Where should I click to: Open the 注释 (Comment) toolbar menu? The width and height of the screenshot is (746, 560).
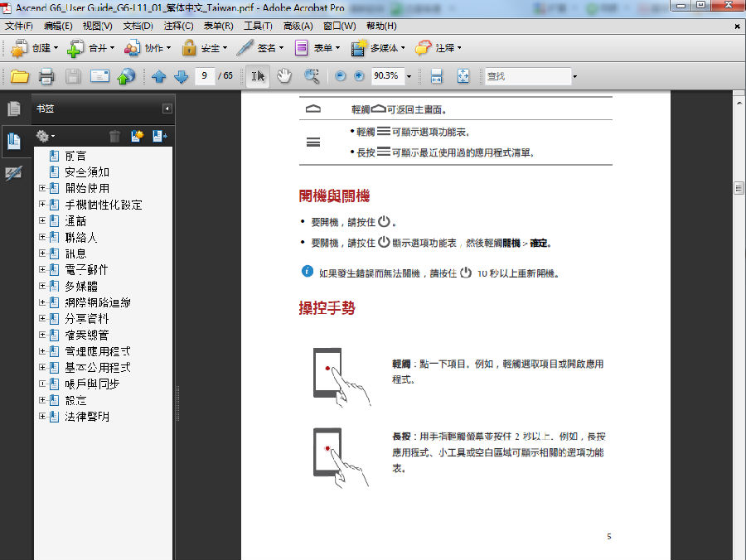438,48
